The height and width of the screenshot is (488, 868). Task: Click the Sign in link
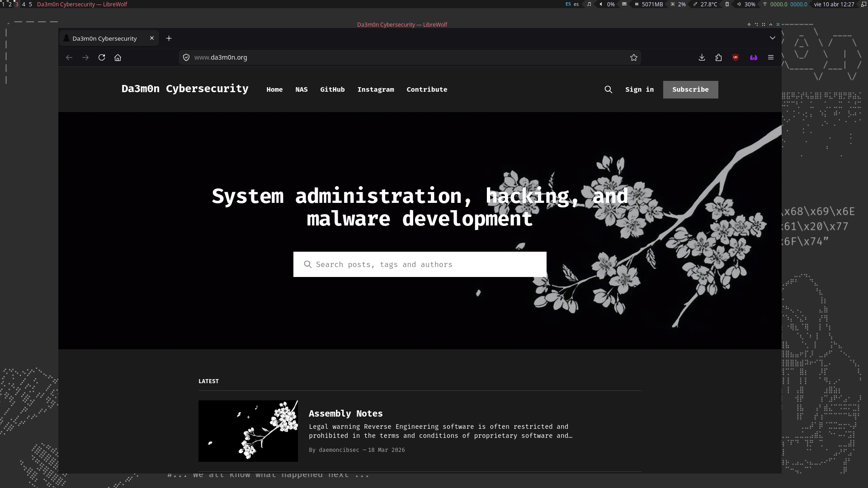coord(639,89)
